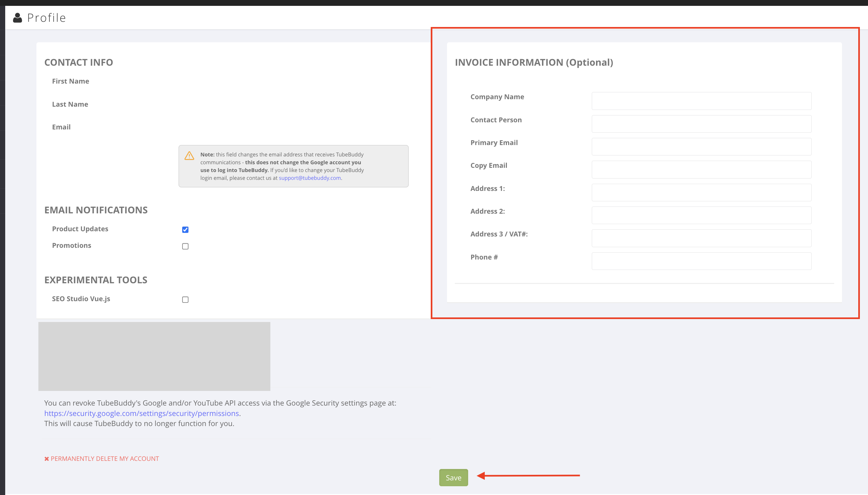Click the EXPERIMENTAL TOOLS heading

(96, 280)
